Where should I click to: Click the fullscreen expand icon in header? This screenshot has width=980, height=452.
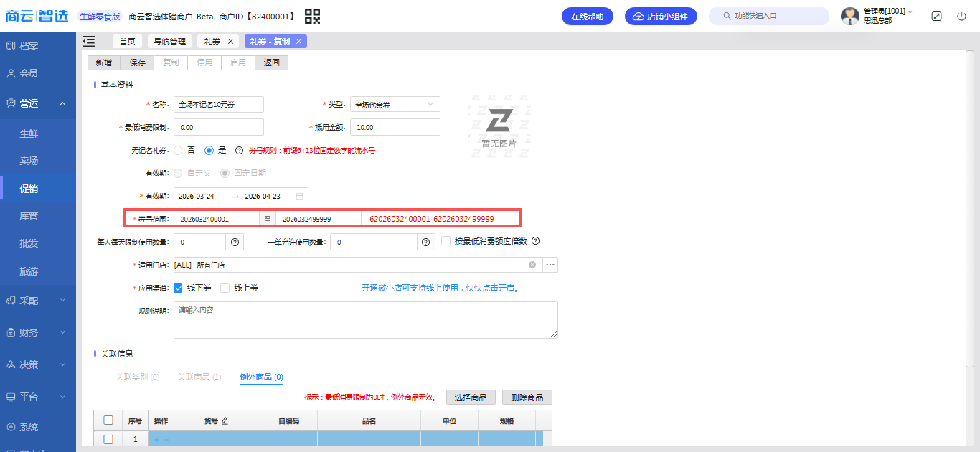(936, 16)
